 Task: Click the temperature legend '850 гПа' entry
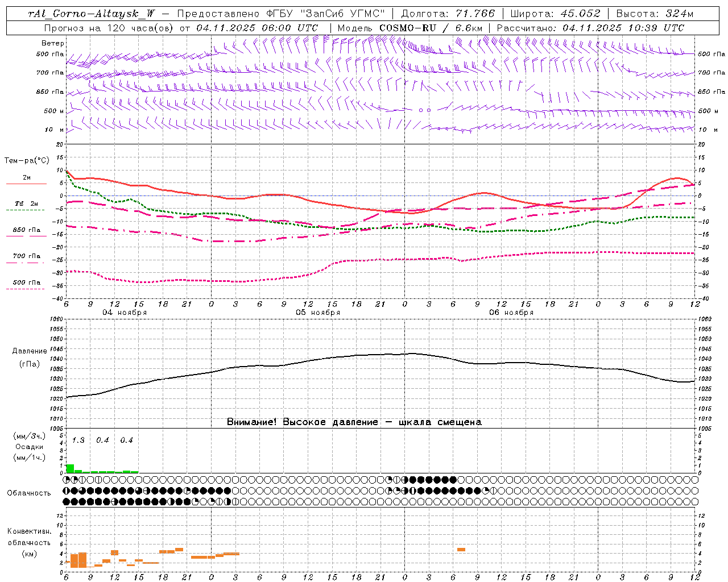tap(27, 230)
